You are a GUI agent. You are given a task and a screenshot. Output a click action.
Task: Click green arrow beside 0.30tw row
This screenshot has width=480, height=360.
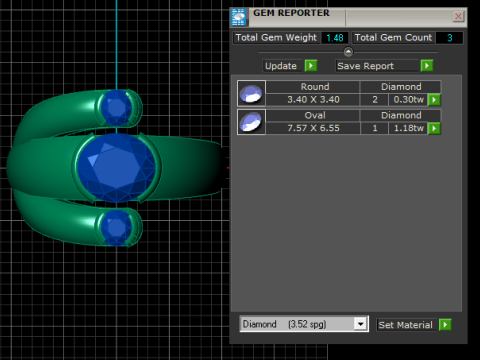point(434,100)
